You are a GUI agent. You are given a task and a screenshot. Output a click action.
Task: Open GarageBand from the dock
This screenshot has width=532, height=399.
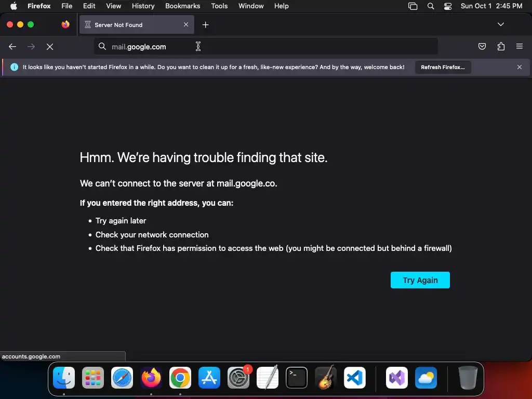[326, 378]
